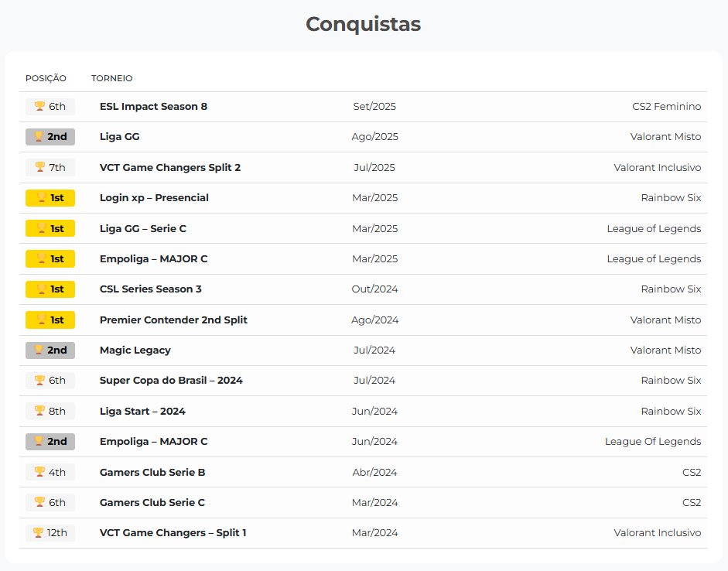Click trophy icon in Premier Contender 2nd Split row
The image size is (728, 571).
click(42, 320)
